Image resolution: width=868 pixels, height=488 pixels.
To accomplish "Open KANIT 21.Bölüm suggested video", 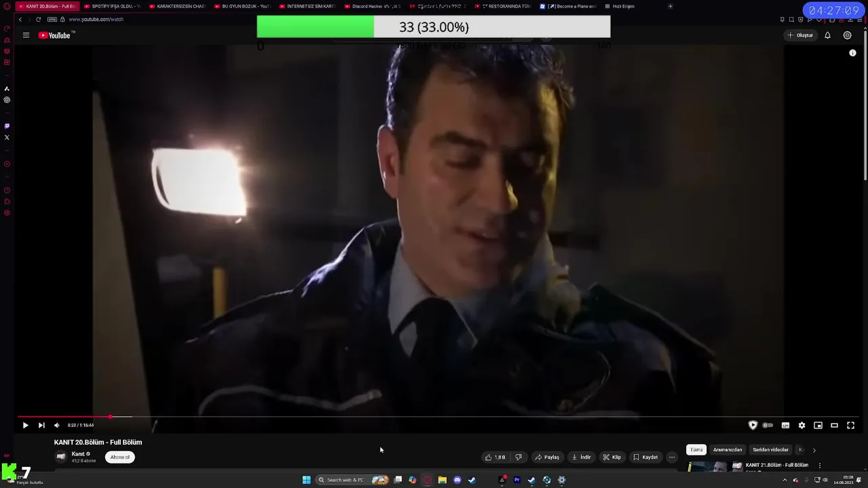I will click(776, 466).
